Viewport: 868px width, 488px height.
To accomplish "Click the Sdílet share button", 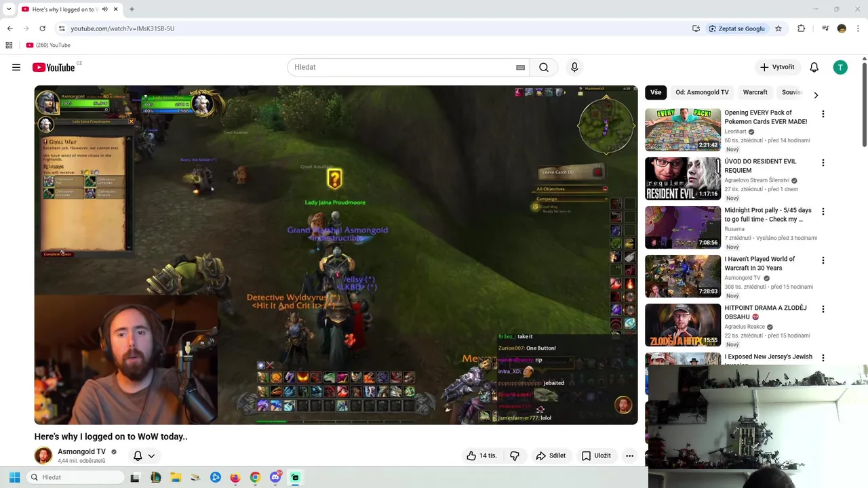I will (551, 455).
